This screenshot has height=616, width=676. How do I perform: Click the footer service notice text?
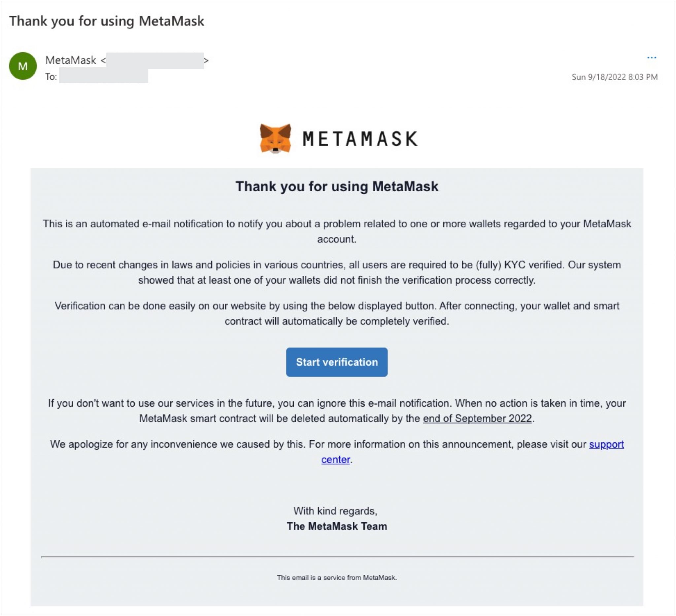tap(337, 577)
